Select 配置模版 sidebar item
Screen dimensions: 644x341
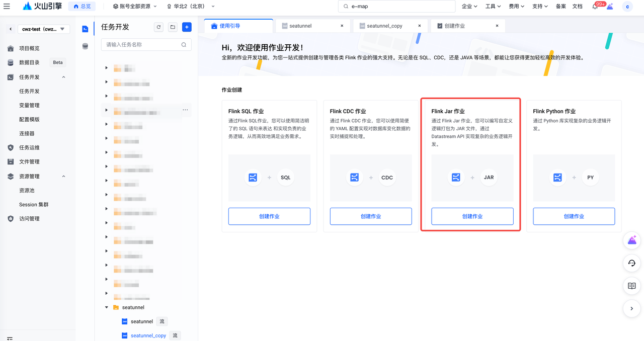(x=29, y=119)
